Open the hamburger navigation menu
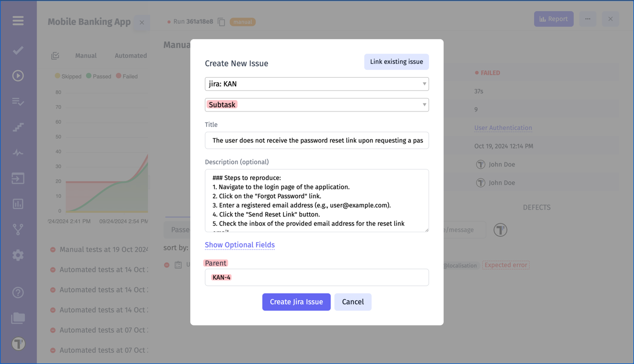 point(18,21)
